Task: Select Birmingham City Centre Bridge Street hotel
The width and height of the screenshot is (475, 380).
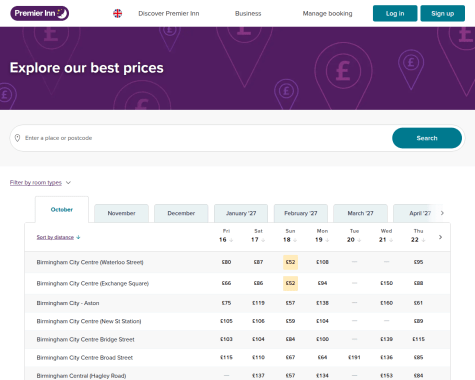Action: pyautogui.click(x=86, y=339)
